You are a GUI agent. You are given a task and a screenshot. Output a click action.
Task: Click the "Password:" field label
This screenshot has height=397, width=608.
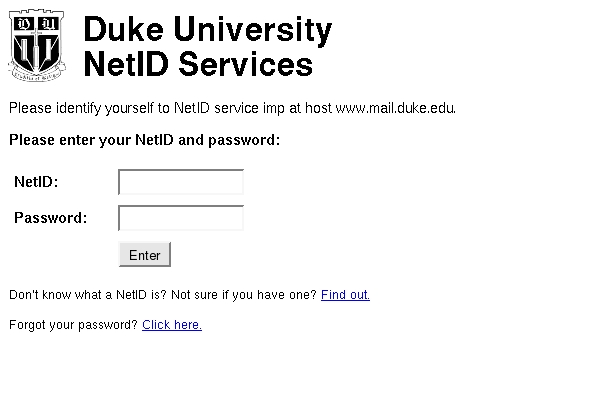pos(50,218)
